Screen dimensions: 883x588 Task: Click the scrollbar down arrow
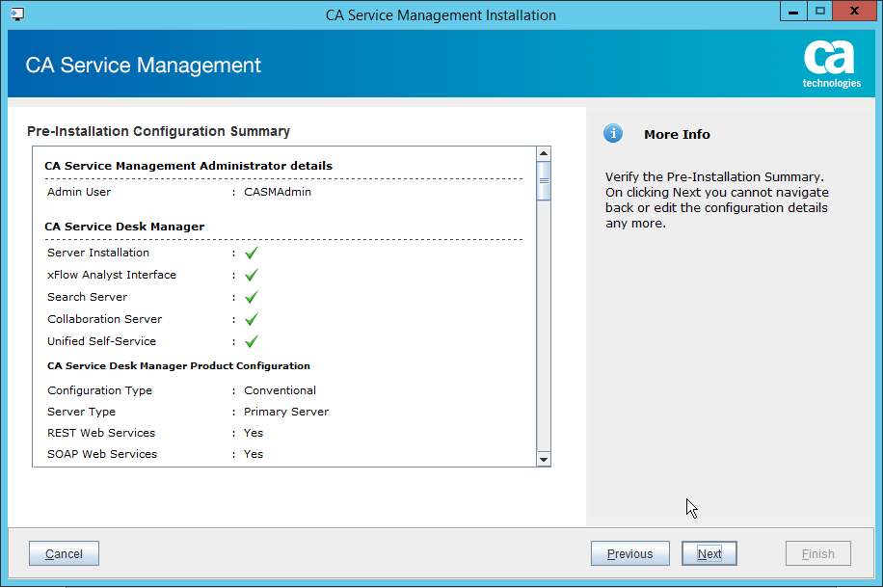tap(543, 459)
